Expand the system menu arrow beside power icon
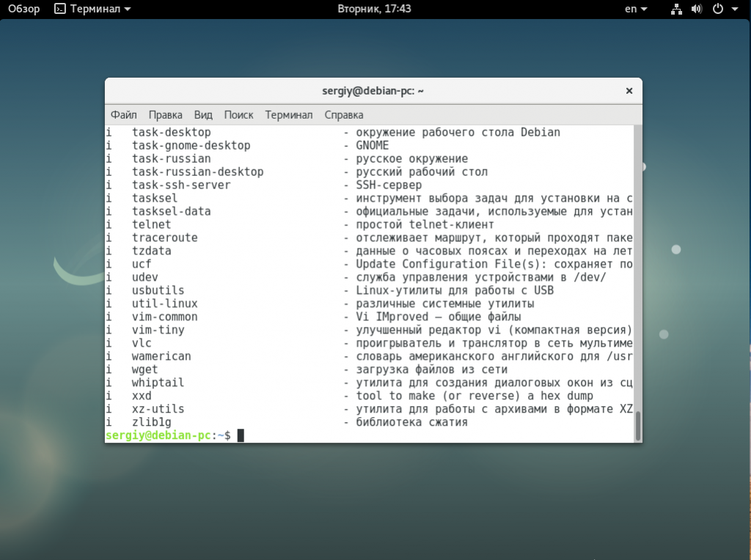The height and width of the screenshot is (560, 751). coord(734,10)
